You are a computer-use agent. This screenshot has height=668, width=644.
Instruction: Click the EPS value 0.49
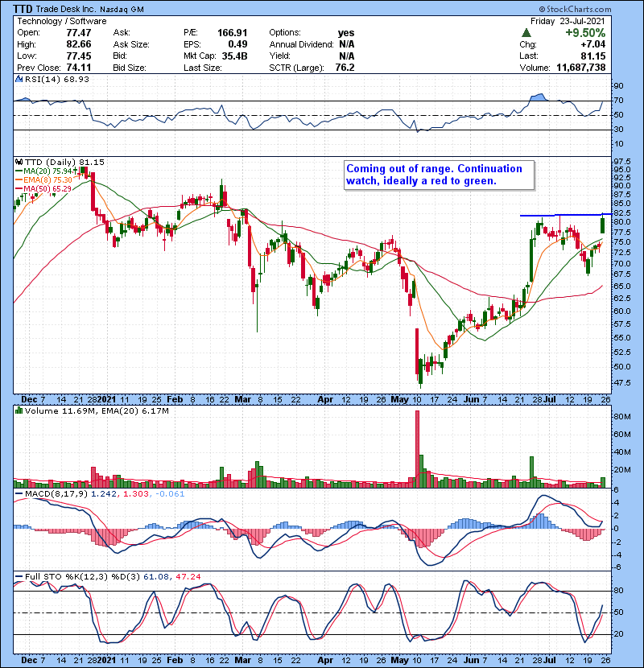point(237,44)
